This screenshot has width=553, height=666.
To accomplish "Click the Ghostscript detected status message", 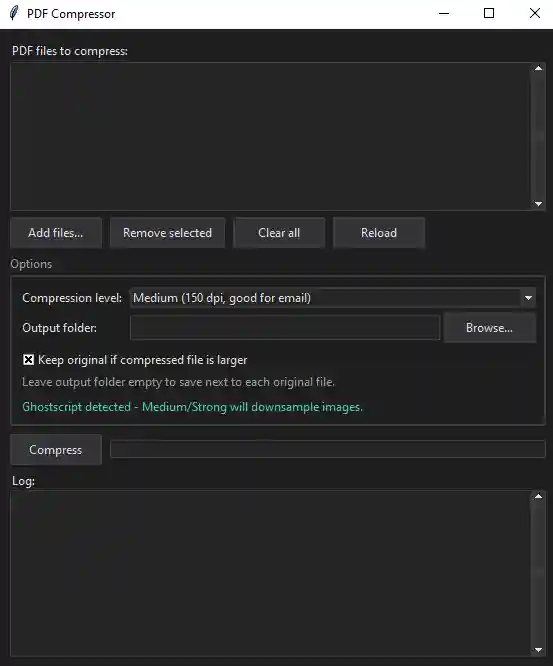I will coord(193,407).
